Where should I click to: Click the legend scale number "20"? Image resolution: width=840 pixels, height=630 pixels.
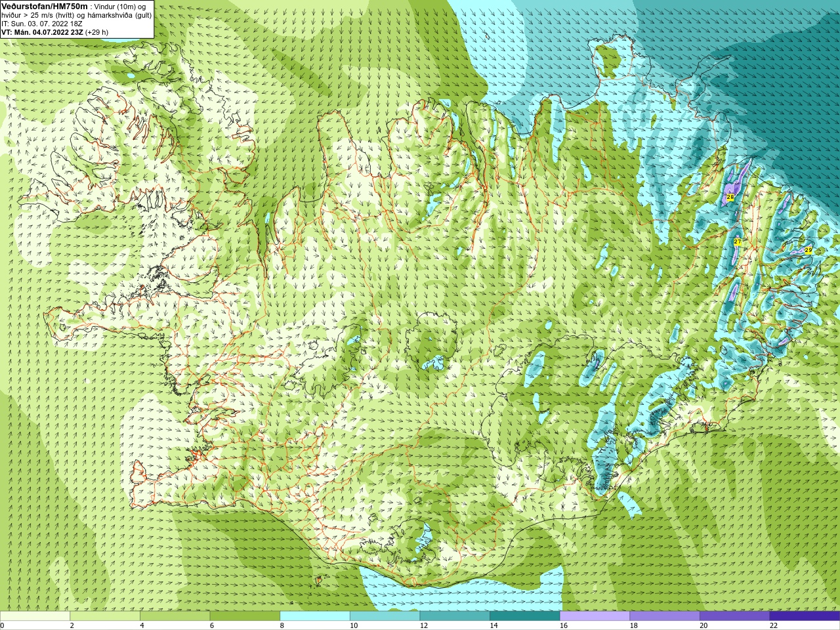[703, 626]
